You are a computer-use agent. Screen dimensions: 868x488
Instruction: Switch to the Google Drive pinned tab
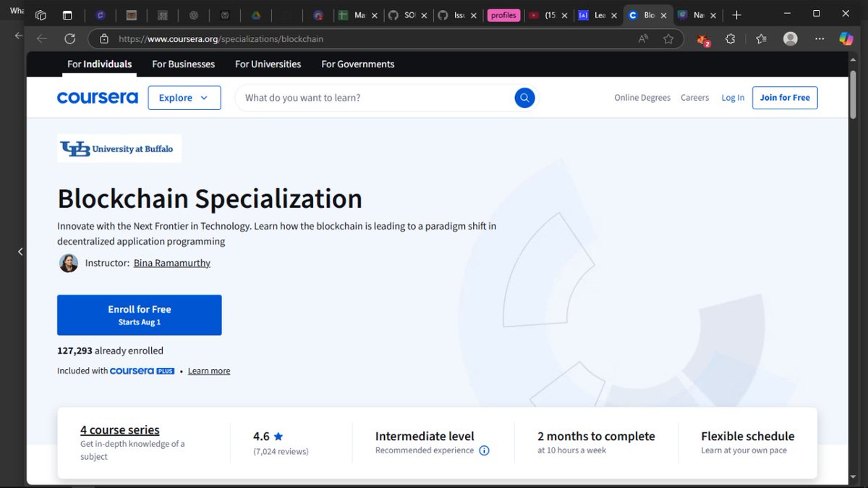[x=256, y=15]
